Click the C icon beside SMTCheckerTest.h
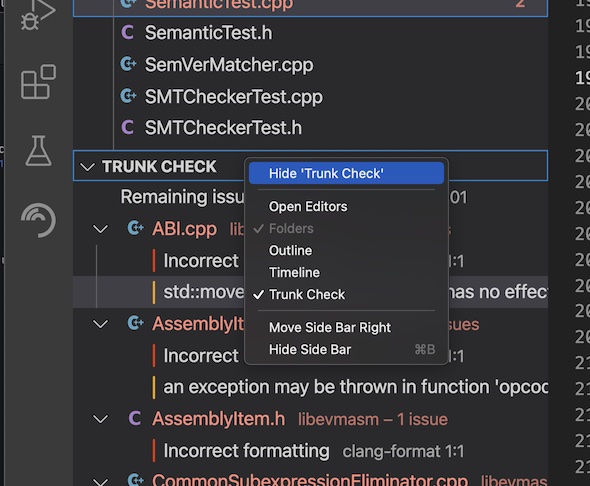 coord(127,128)
